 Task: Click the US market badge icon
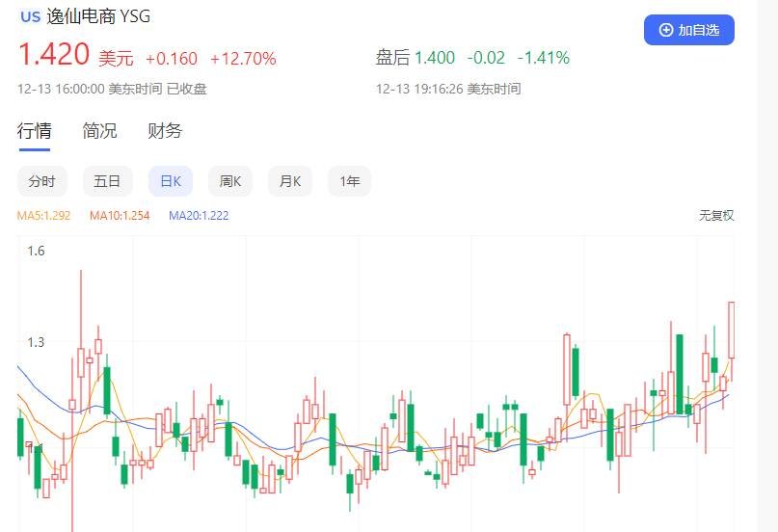pyautogui.click(x=30, y=16)
